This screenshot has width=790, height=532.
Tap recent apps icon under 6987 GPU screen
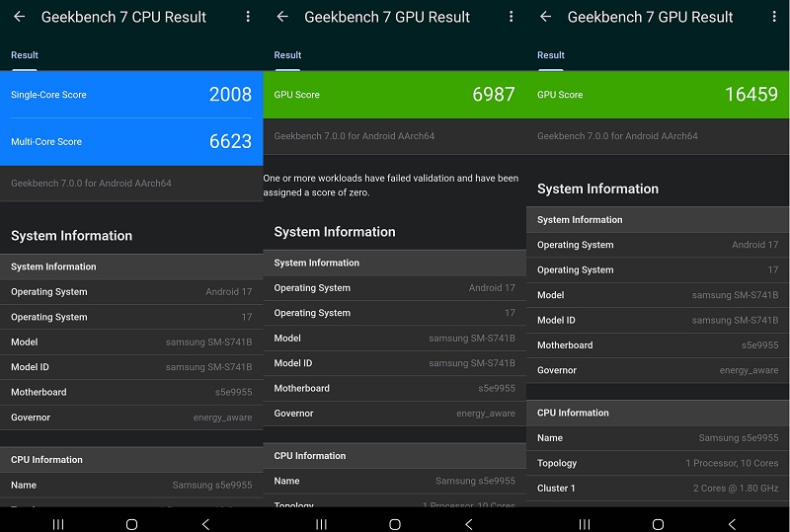322,524
